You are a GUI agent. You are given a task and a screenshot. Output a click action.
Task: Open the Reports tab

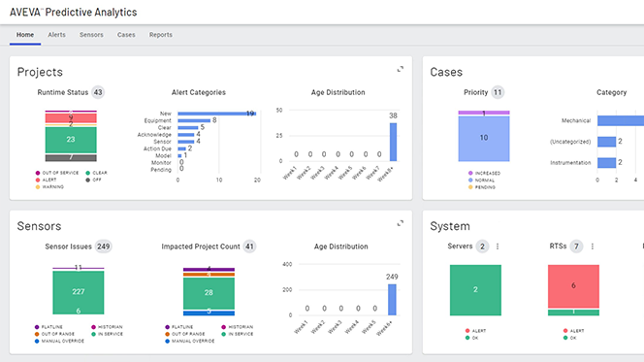coord(161,35)
